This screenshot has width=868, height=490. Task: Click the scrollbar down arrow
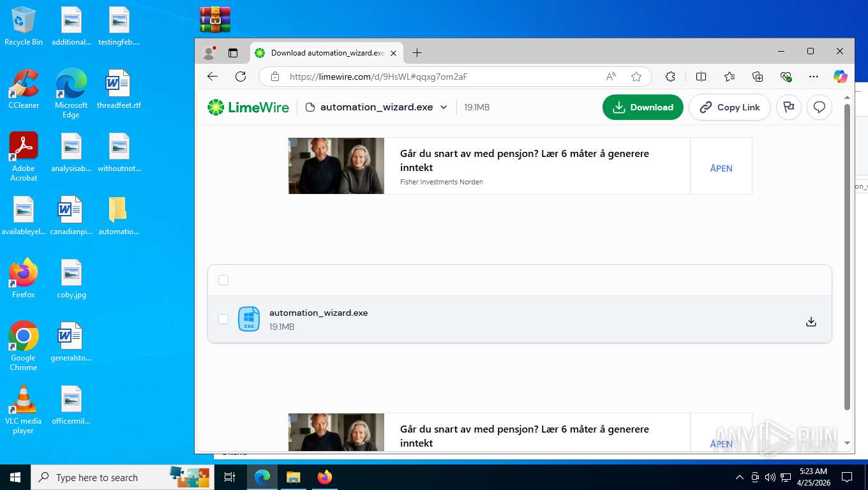tap(848, 443)
